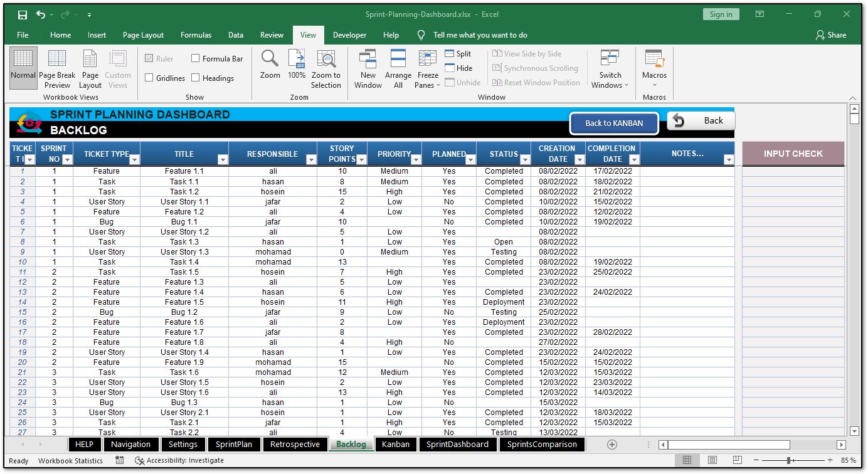Open the File menu
Image resolution: width=868 pixels, height=474 pixels.
click(x=23, y=35)
